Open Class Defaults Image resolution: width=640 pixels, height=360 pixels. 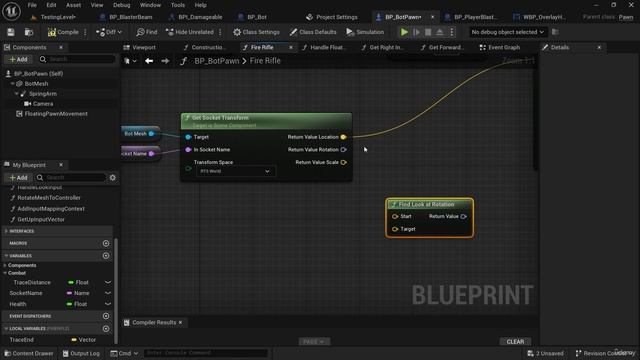coord(313,32)
